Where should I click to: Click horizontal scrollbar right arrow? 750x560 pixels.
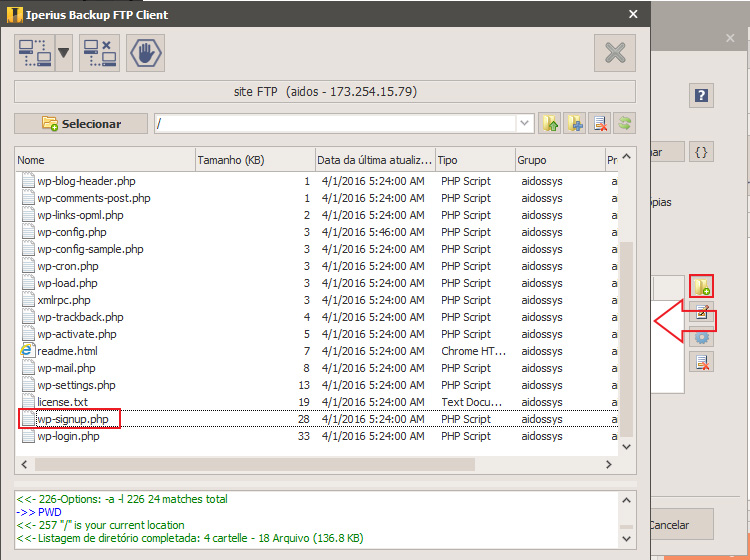[608, 464]
